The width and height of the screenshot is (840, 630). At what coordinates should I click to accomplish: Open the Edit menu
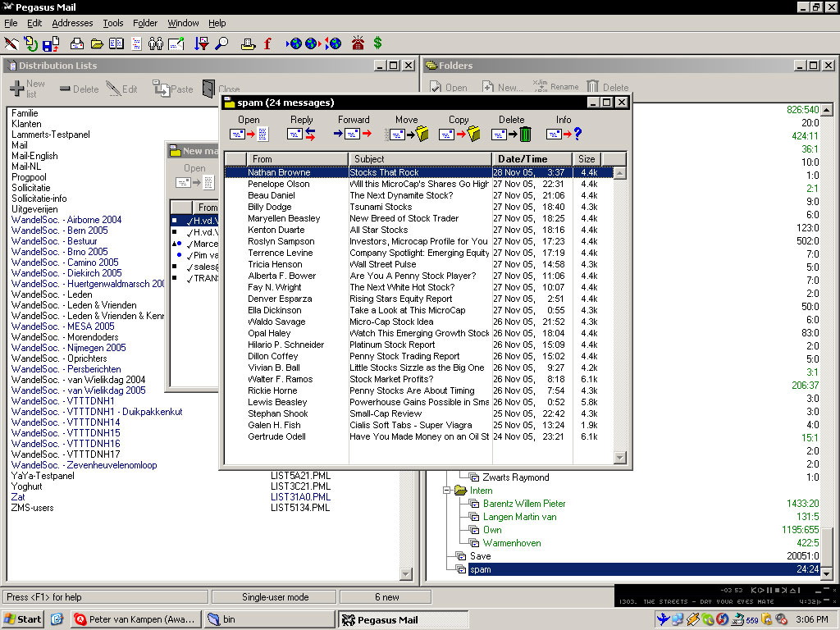pos(34,23)
